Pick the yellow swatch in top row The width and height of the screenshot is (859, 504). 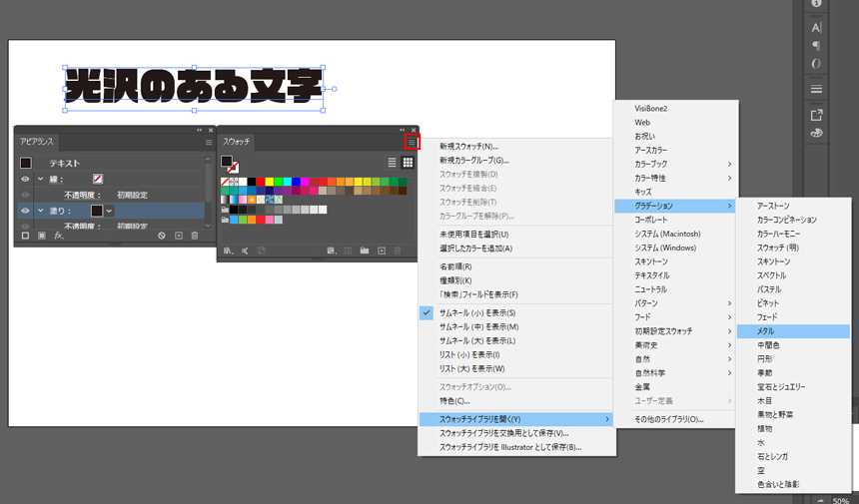[x=269, y=182]
